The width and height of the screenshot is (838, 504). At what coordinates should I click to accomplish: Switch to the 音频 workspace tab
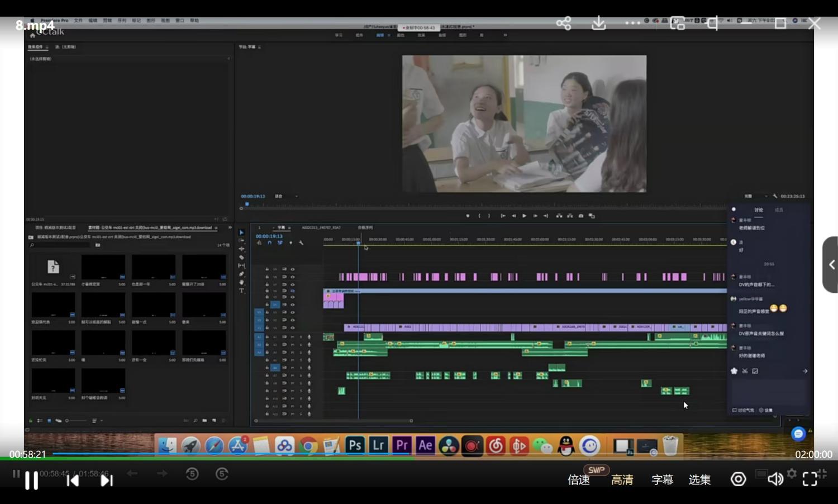point(442,35)
